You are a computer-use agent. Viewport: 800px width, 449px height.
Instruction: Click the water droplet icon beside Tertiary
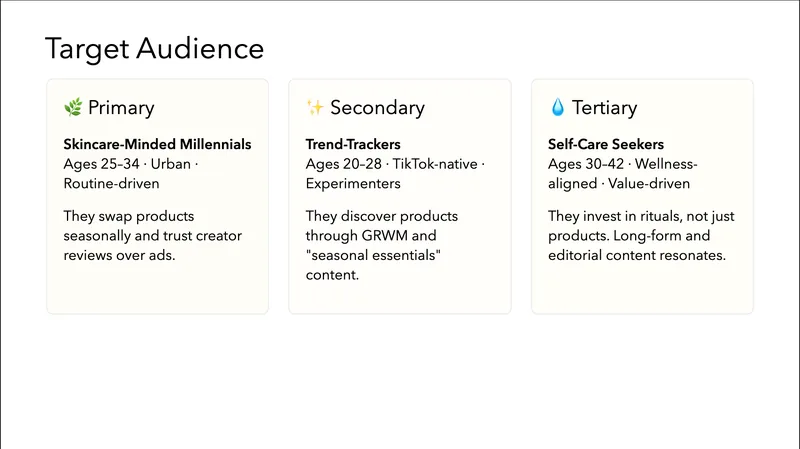point(557,108)
